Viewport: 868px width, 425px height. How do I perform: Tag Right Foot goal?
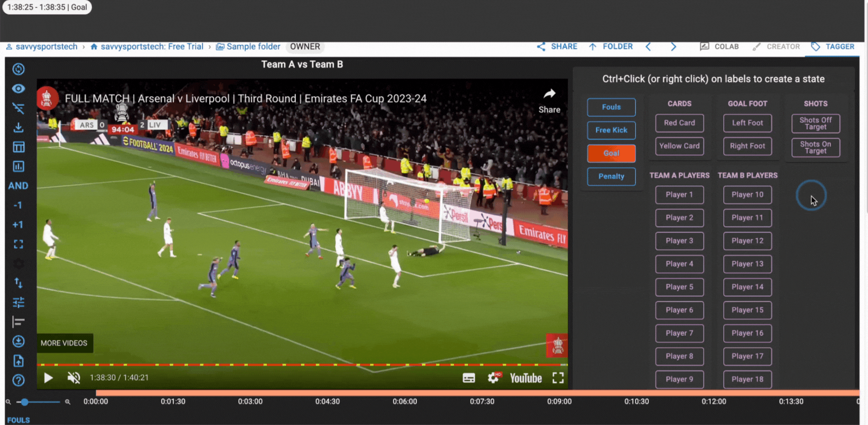747,146
